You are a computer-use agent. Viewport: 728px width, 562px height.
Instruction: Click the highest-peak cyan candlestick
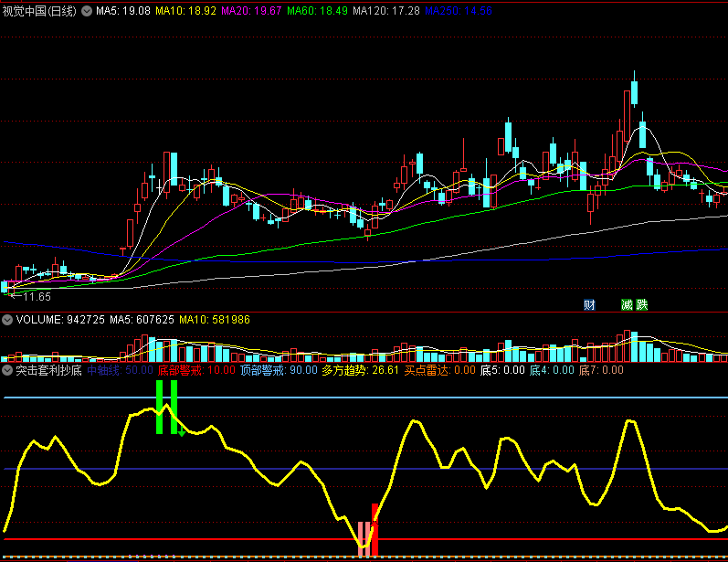tap(634, 92)
